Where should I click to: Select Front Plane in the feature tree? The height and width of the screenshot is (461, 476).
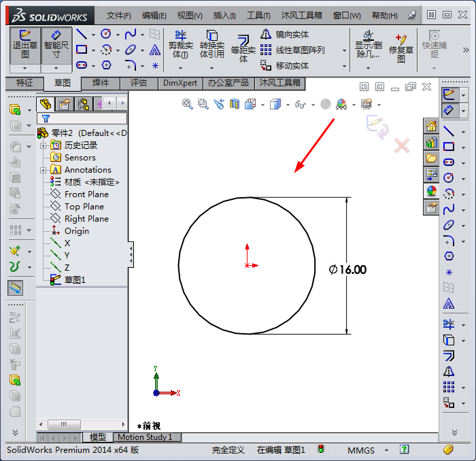[86, 194]
